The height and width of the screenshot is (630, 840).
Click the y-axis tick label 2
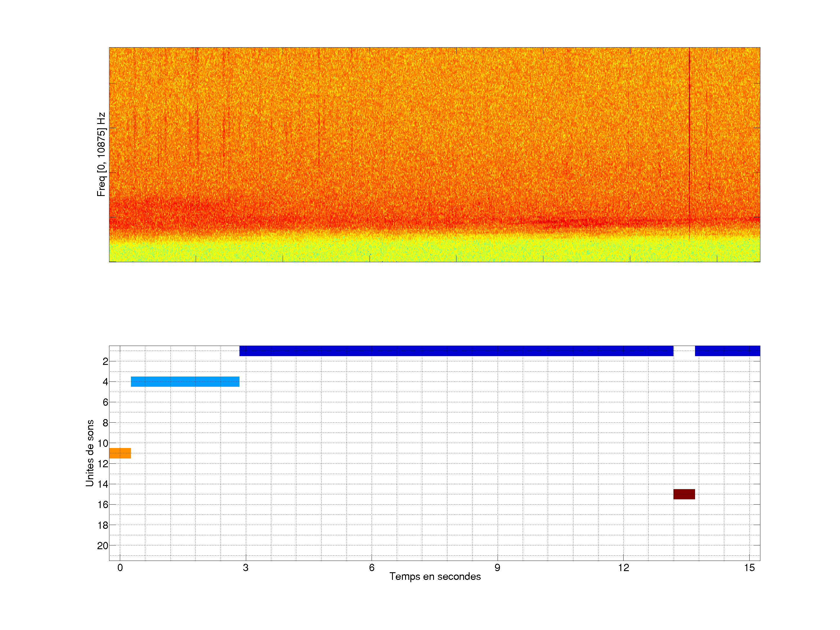(105, 361)
